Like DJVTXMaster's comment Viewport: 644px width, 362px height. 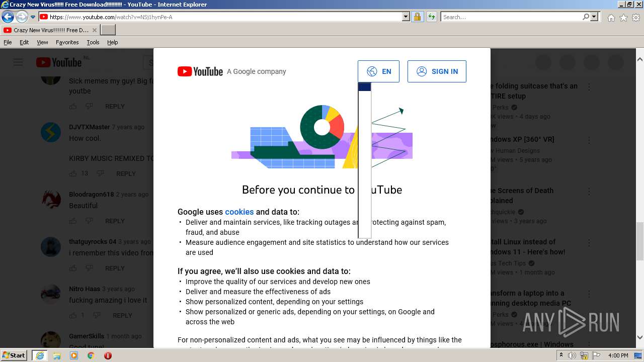(x=73, y=173)
